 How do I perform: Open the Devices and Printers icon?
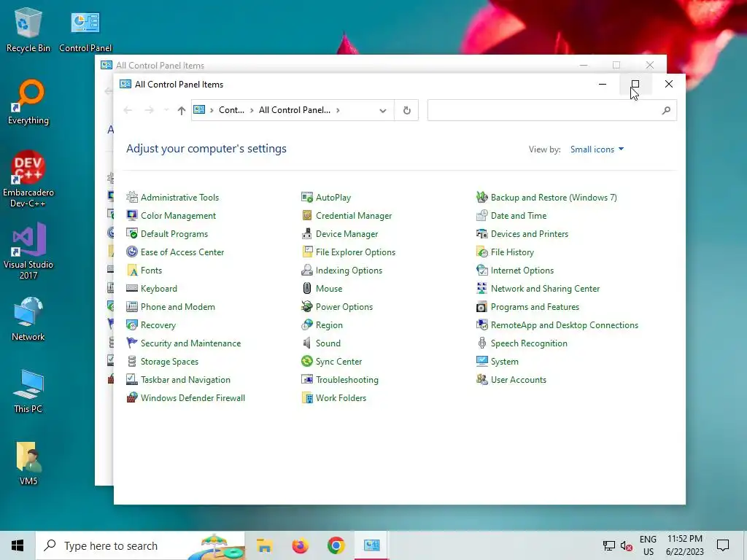[482, 234]
